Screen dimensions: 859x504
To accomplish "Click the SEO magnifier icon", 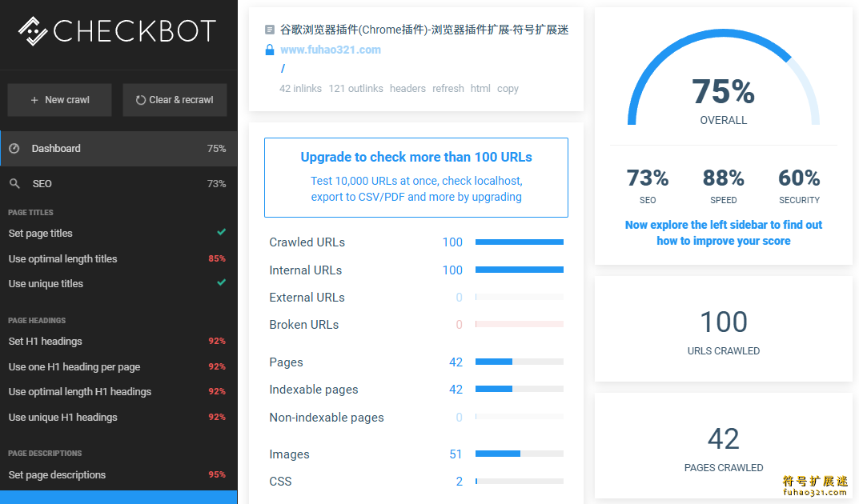I will point(14,184).
